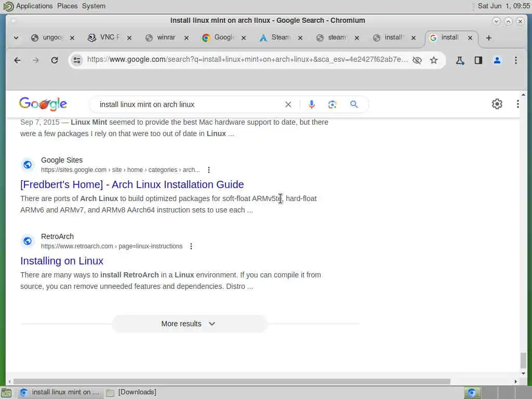The width and height of the screenshot is (532, 399).
Task: Open more options for Google Sites result
Action: [x=209, y=170]
